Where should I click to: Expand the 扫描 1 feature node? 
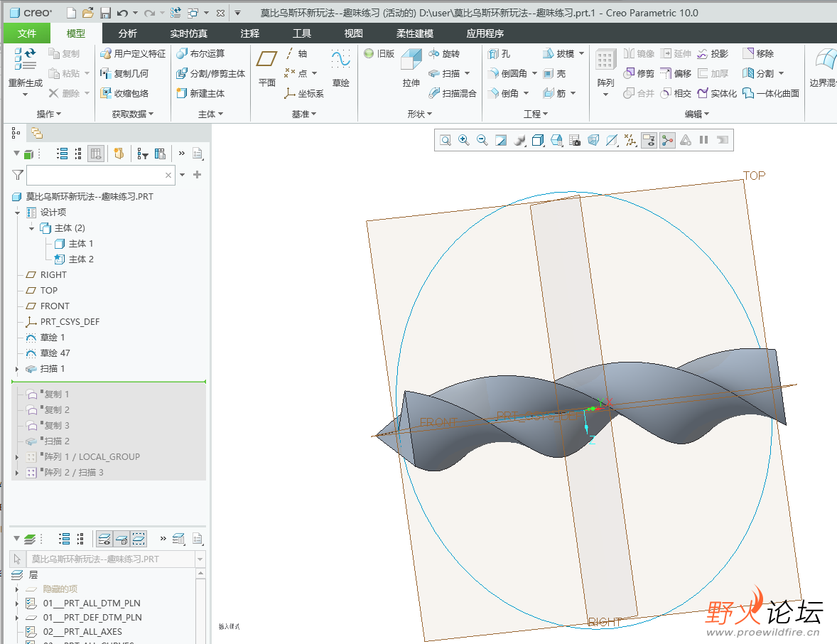(x=17, y=369)
